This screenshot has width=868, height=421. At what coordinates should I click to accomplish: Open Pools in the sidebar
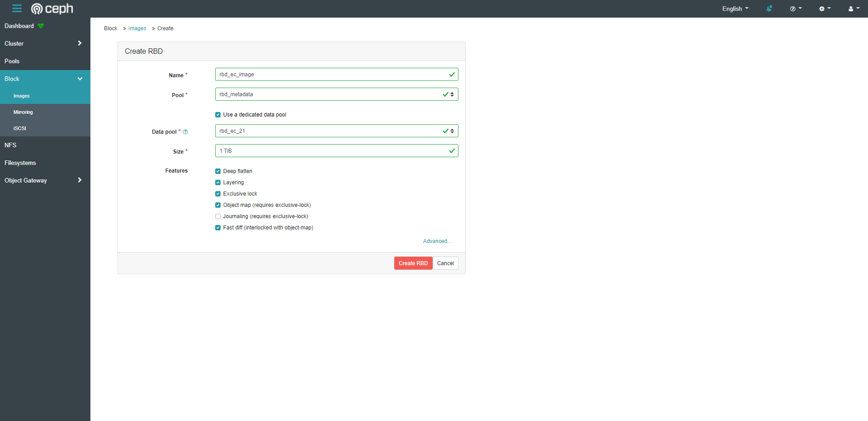45,61
